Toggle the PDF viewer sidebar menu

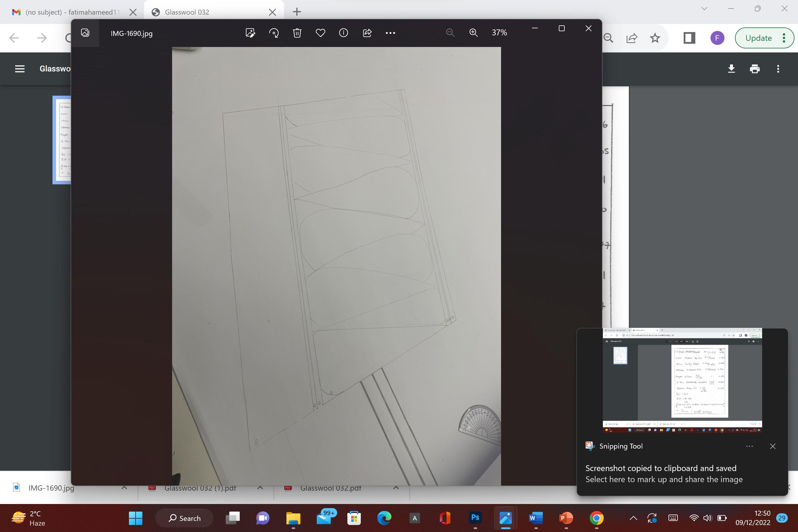click(x=20, y=69)
